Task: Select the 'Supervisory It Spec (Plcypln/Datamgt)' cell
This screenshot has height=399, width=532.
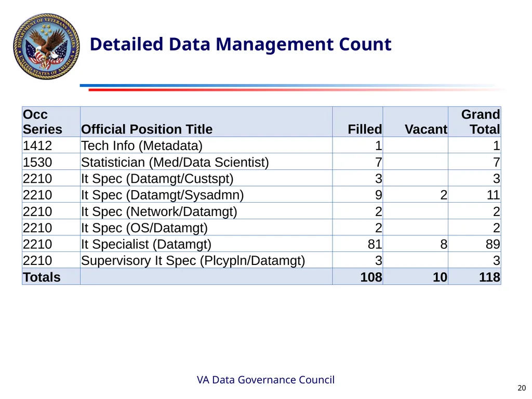Action: coord(206,260)
